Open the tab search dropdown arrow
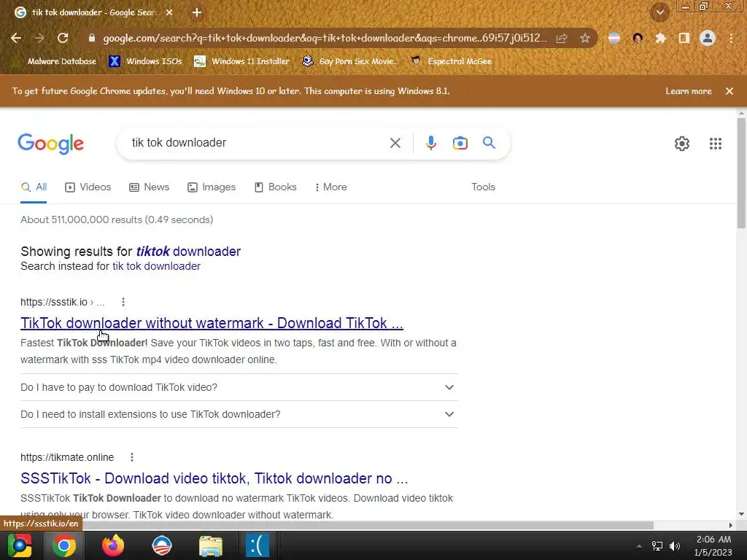This screenshot has width=747, height=560. [659, 12]
